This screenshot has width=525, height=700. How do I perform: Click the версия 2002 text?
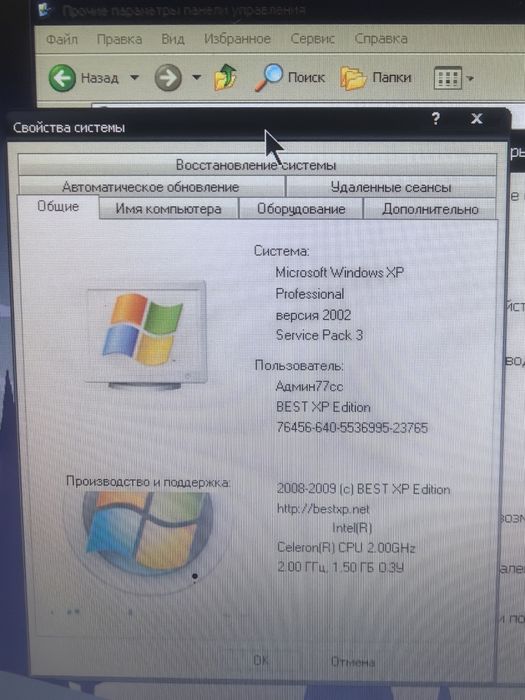[x=313, y=315]
